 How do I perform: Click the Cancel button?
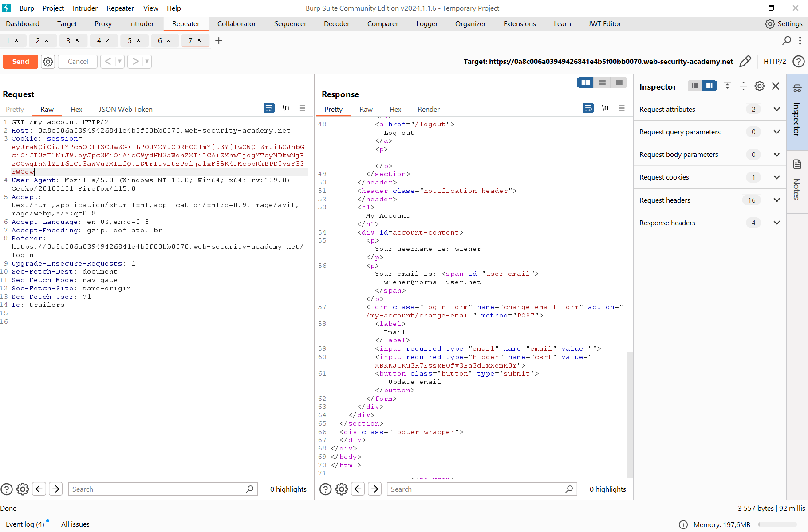[78, 62]
